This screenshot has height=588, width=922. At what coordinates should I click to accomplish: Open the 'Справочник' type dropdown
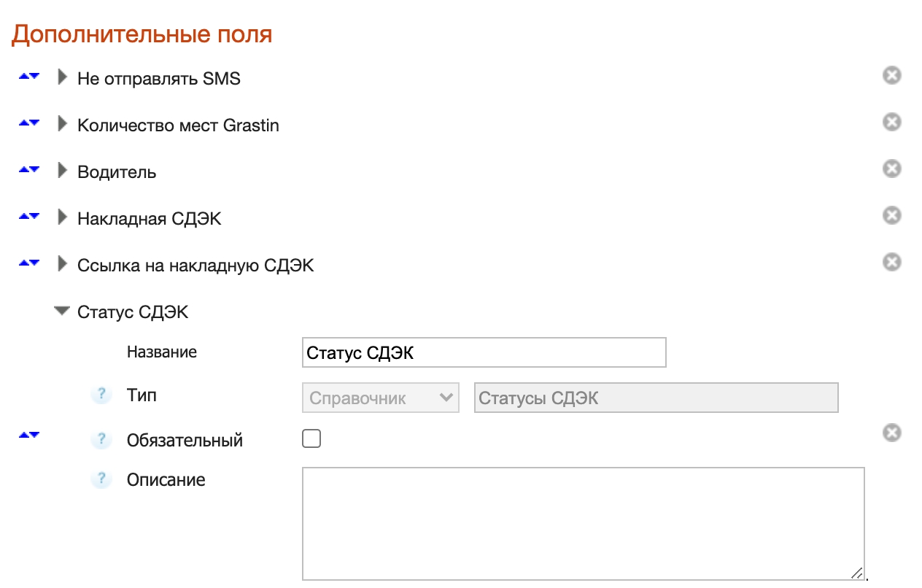tap(380, 398)
